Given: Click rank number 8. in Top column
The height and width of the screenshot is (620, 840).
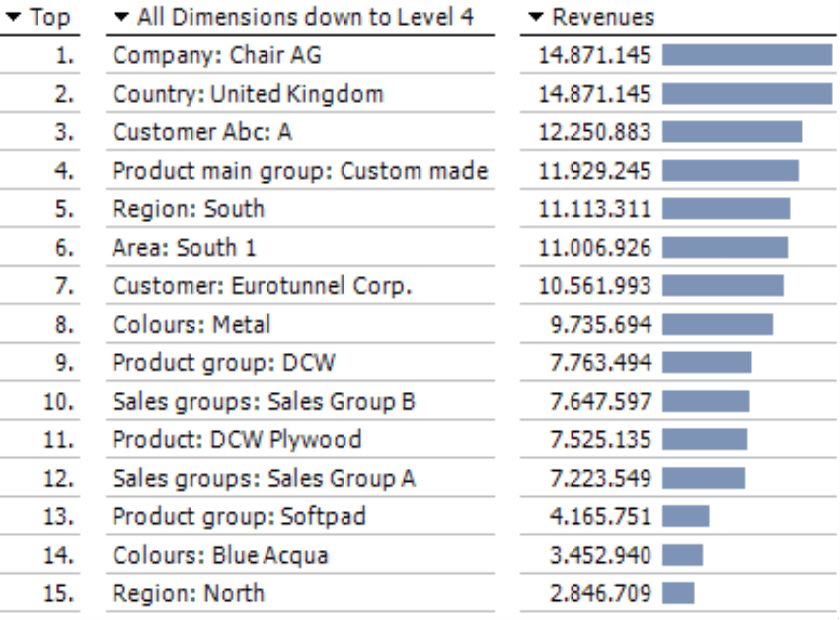Looking at the screenshot, I should (x=64, y=325).
